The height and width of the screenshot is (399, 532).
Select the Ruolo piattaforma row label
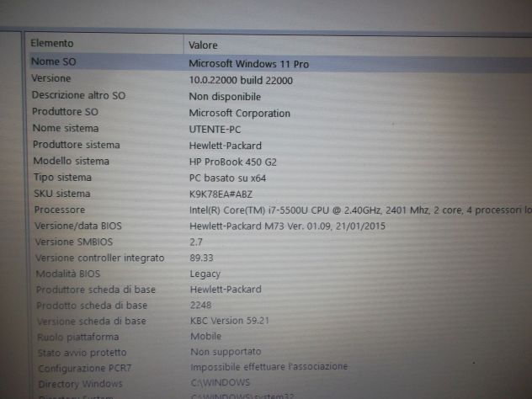[78, 337]
